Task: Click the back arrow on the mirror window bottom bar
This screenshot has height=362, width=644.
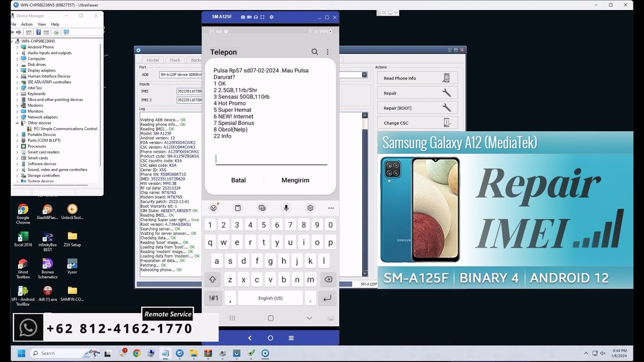Action: click(x=250, y=338)
